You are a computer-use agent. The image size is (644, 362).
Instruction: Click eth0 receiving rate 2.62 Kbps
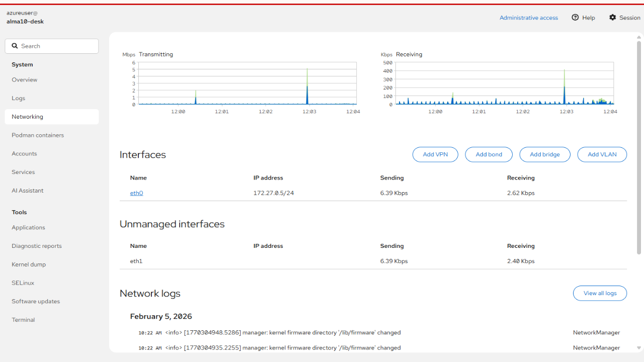[x=521, y=193]
